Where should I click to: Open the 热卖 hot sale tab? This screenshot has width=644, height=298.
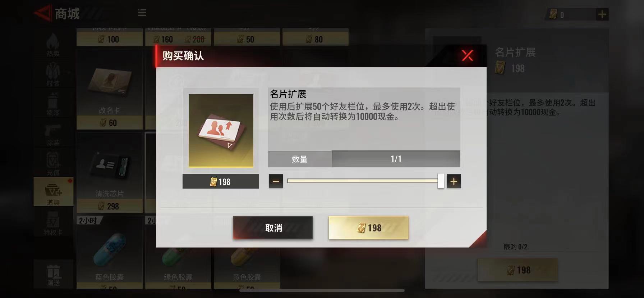(x=53, y=45)
